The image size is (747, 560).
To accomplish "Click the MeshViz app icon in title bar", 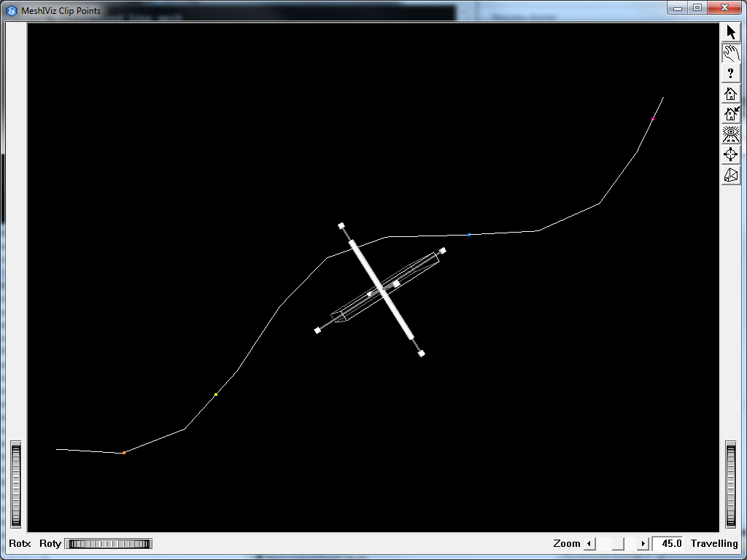I will coord(12,11).
